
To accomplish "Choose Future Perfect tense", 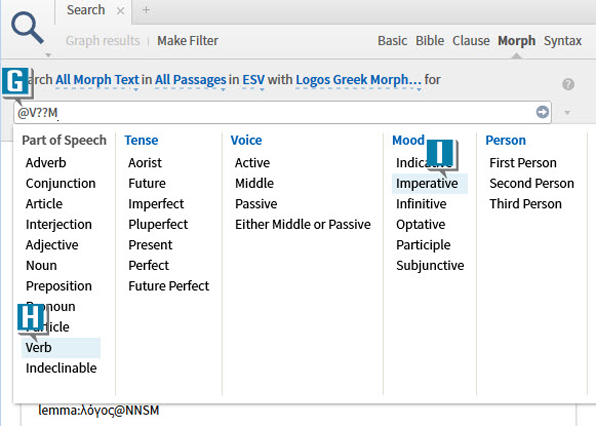I will coord(169,286).
